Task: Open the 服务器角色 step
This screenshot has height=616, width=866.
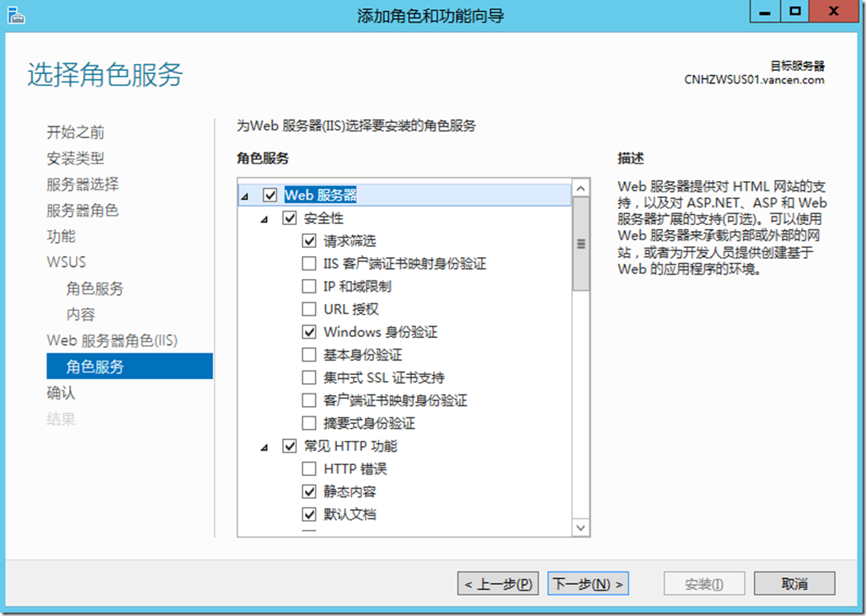Action: [x=83, y=210]
